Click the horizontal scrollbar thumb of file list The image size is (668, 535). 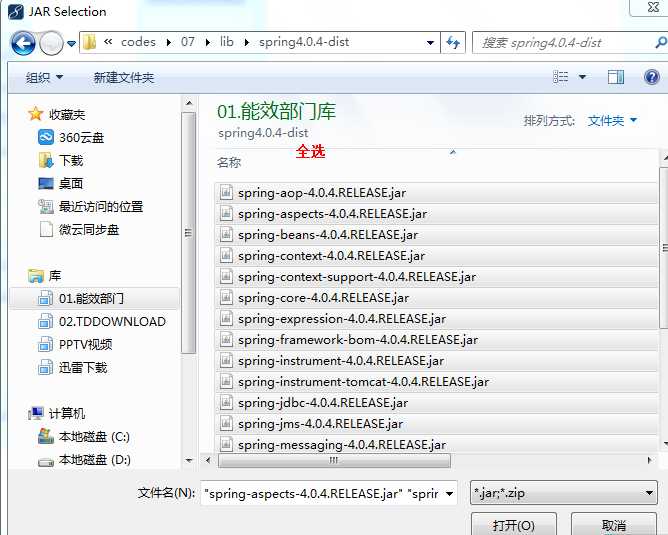coord(334,460)
